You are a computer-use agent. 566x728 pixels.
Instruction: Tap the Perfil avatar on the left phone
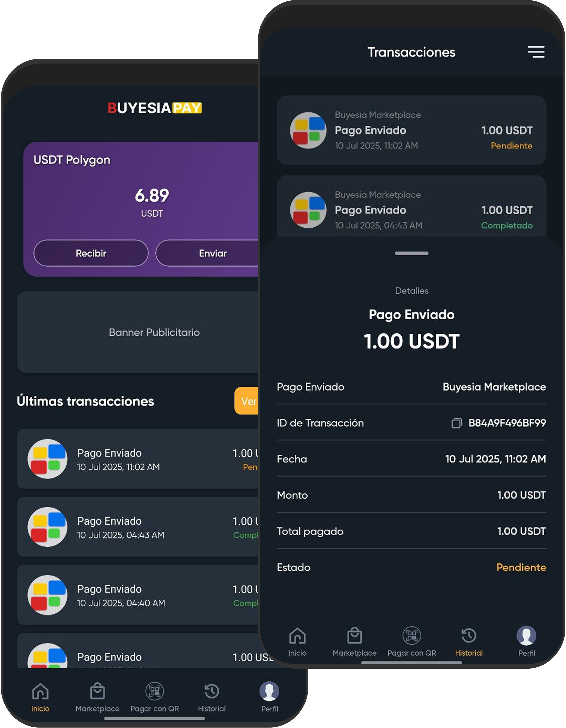tap(270, 691)
